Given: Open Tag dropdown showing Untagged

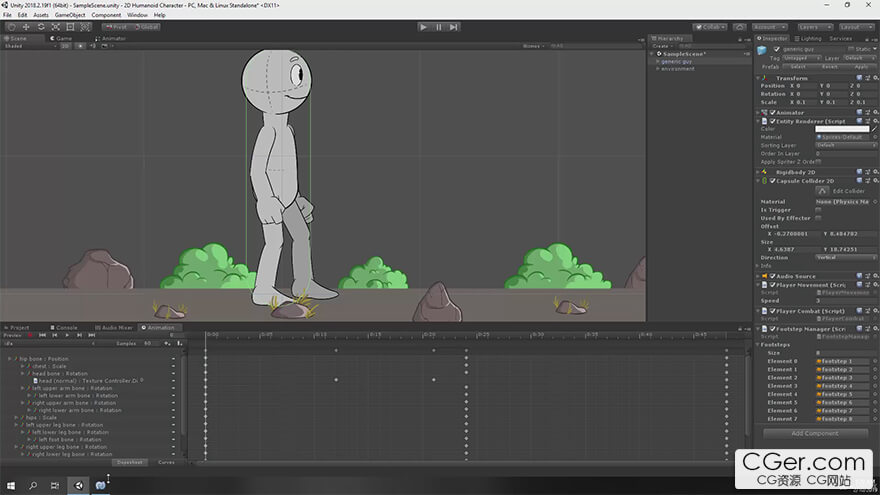Looking at the screenshot, I should click(x=801, y=58).
